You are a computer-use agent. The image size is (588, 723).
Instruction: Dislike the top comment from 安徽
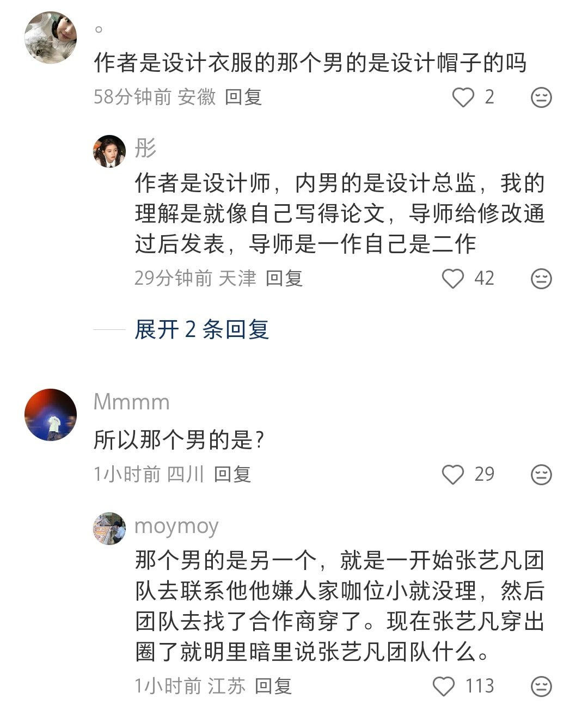pyautogui.click(x=541, y=97)
